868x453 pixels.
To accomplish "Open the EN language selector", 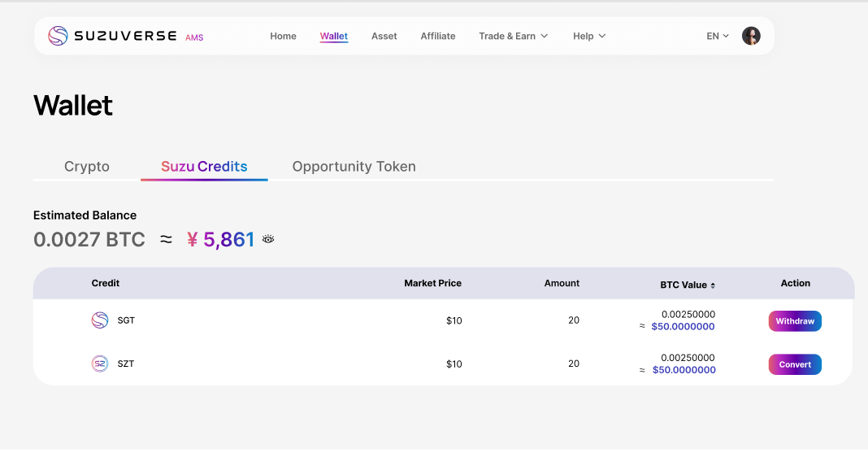I will point(718,36).
